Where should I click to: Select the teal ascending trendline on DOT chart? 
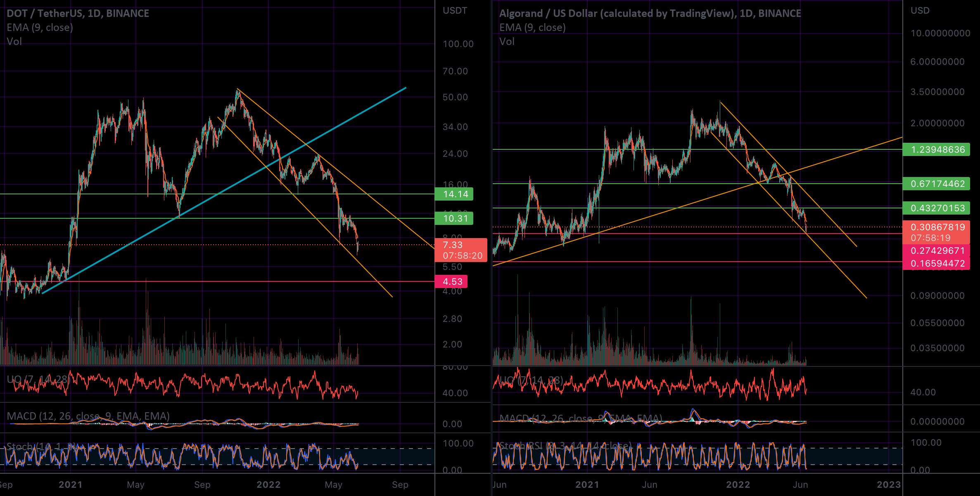coord(224,190)
